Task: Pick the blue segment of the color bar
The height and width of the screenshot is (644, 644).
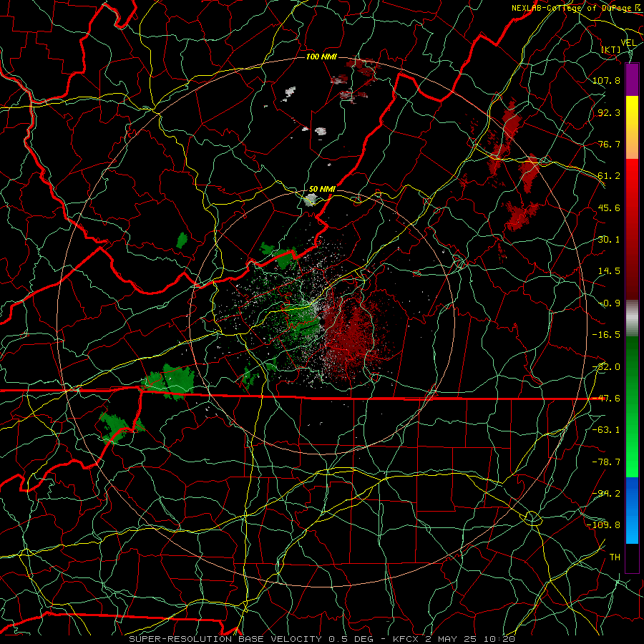Action: point(632,510)
